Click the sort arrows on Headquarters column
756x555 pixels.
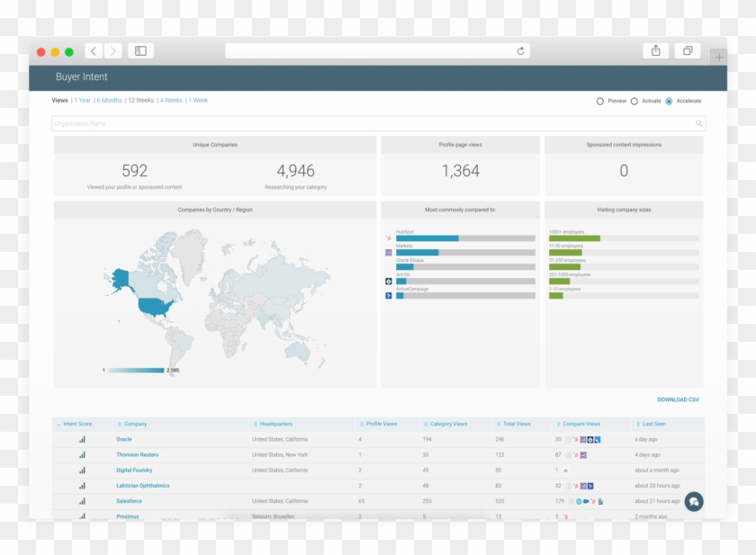click(255, 424)
